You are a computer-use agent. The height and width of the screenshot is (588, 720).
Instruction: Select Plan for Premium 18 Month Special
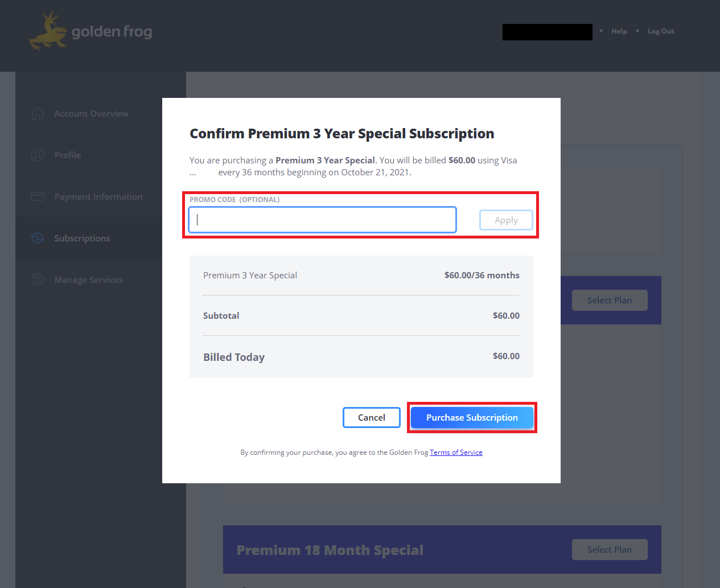(x=610, y=549)
